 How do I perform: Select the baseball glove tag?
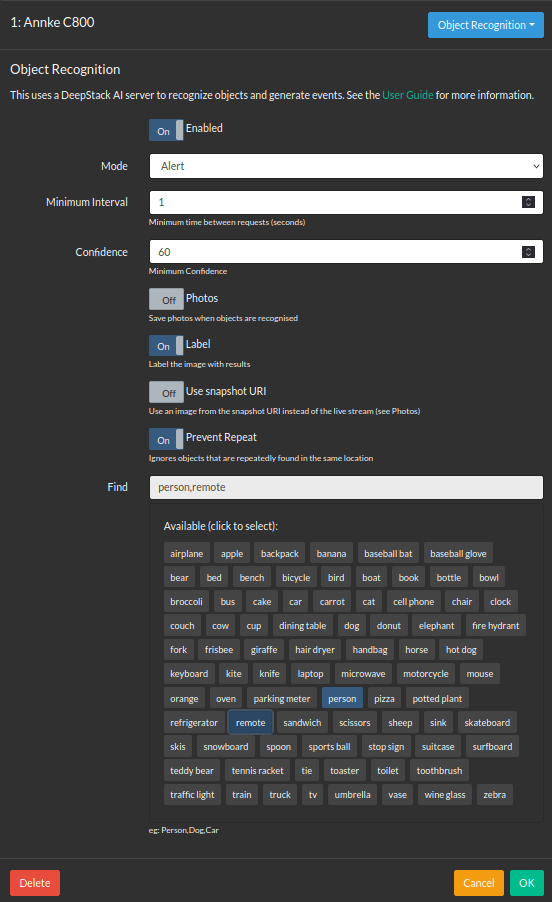pos(458,553)
